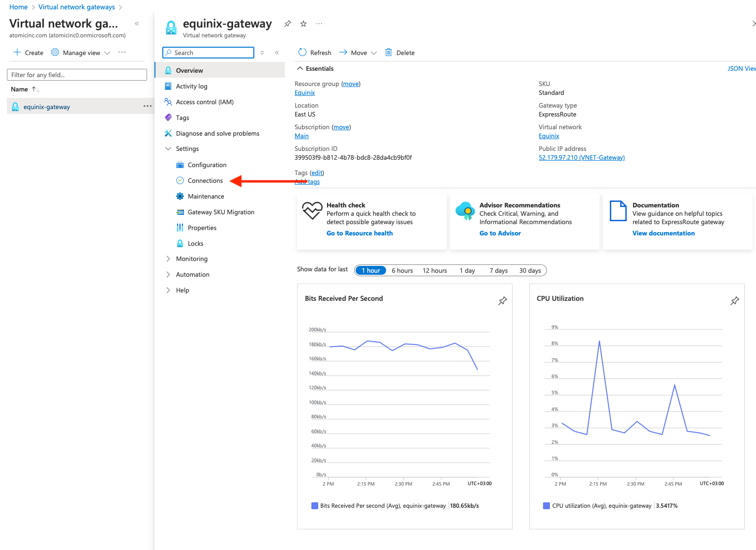Click the Filter for any field input
Image resolution: width=756 pixels, height=550 pixels.
coord(77,75)
